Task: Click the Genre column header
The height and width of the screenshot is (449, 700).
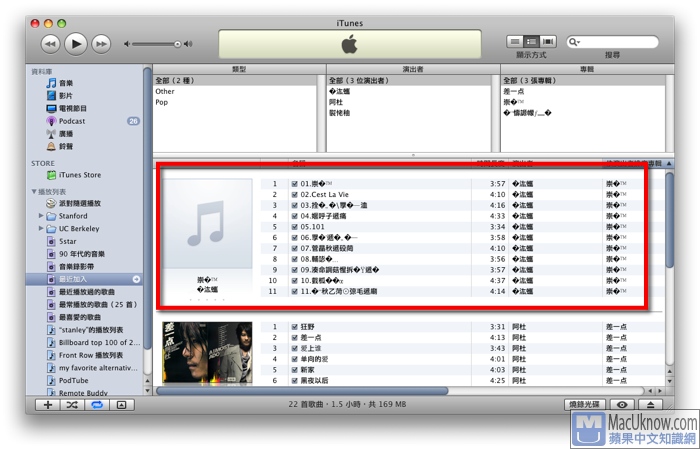Action: (x=239, y=69)
